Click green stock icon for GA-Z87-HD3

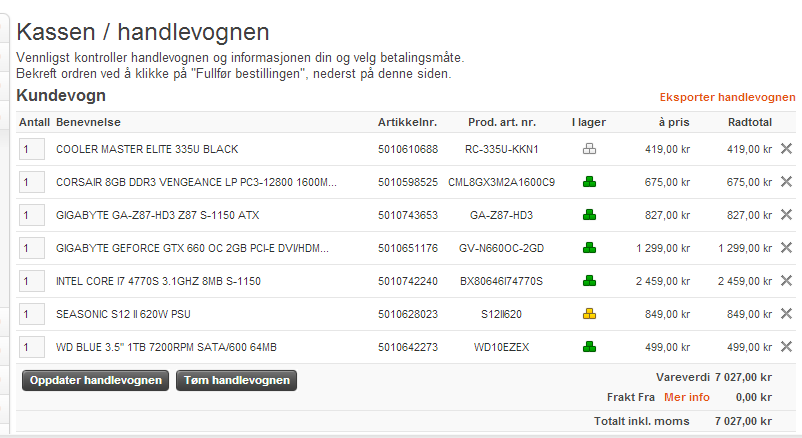(x=589, y=215)
